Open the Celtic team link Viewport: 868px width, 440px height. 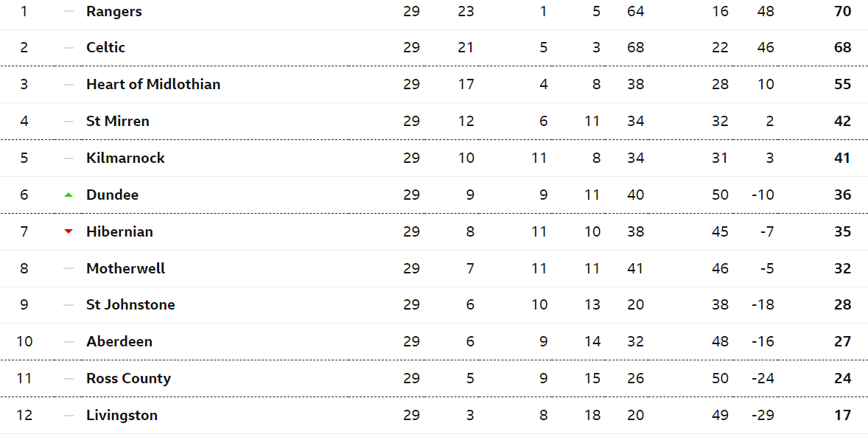pos(105,48)
